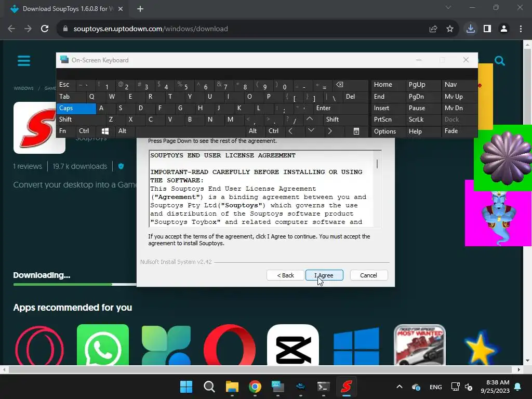Open a new browser tab
This screenshot has width=532, height=399.
click(140, 9)
